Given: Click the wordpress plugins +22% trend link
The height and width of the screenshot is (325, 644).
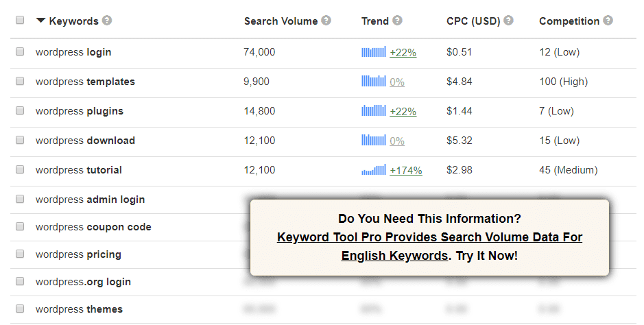Looking at the screenshot, I should click(403, 111).
